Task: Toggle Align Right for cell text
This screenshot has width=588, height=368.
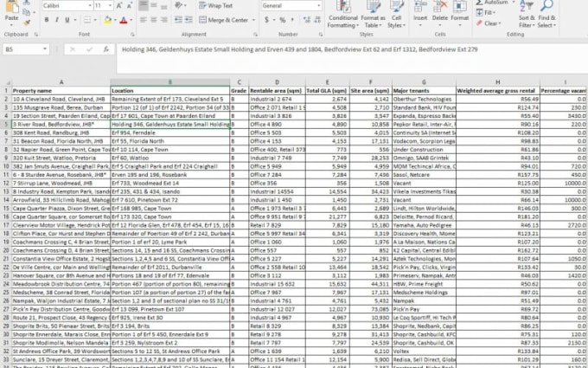Action: click(x=164, y=20)
